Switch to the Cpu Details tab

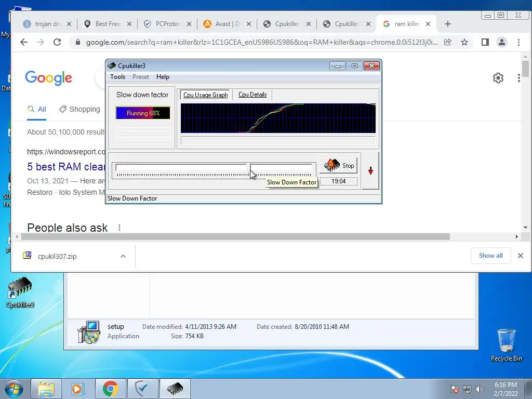[x=252, y=95]
